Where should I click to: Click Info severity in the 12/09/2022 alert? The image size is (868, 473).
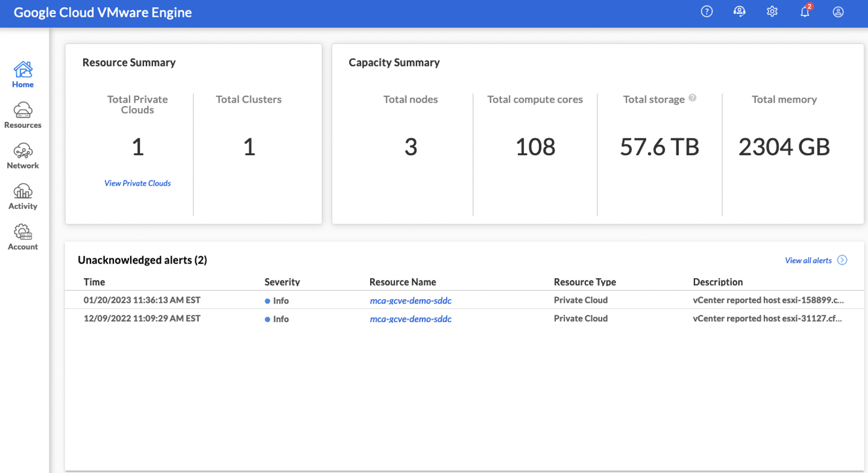[277, 319]
